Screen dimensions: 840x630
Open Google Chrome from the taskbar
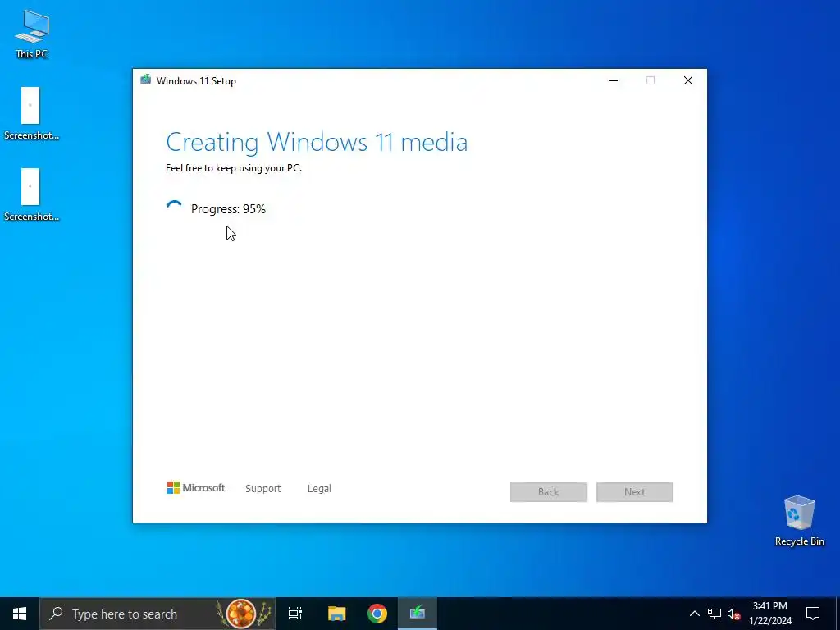(377, 614)
